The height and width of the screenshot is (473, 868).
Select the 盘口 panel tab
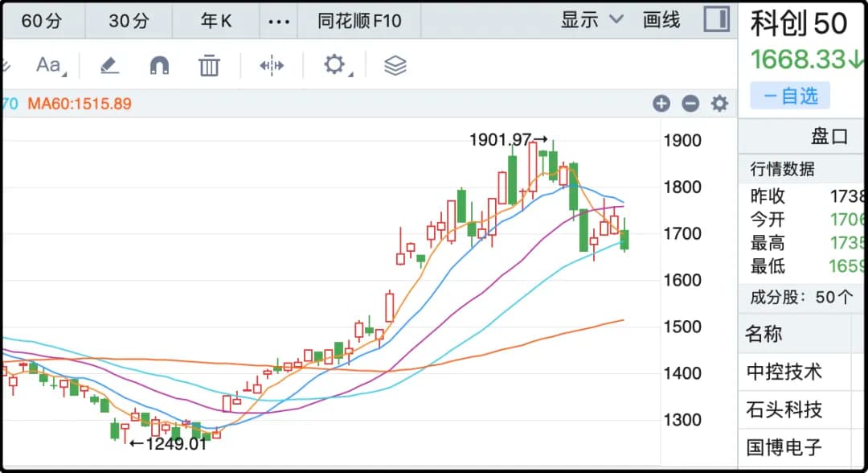pyautogui.click(x=829, y=136)
